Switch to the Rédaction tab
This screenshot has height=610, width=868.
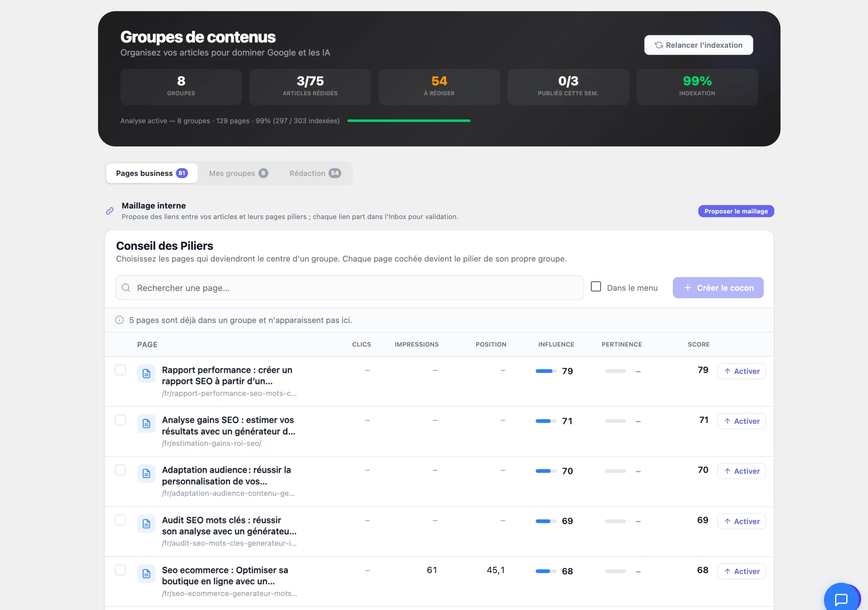(315, 173)
